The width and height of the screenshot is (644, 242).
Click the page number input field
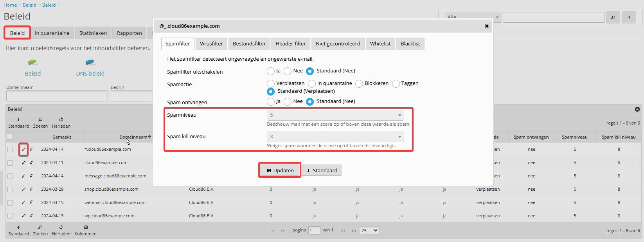314,231
